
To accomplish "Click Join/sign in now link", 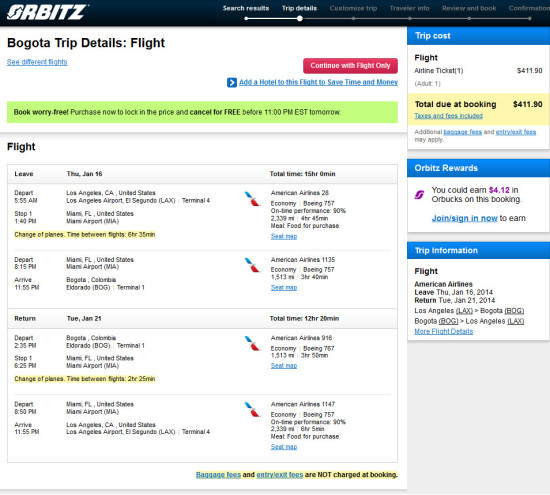I will pos(464,218).
